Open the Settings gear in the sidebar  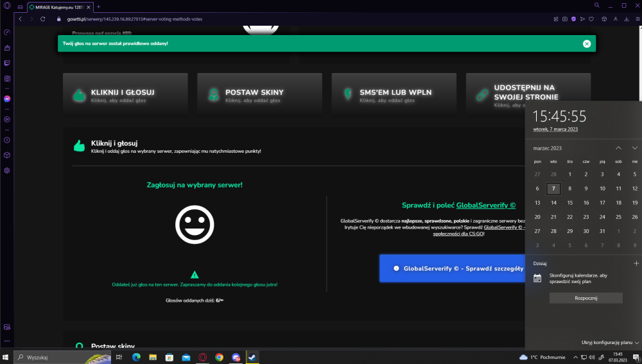tap(7, 171)
